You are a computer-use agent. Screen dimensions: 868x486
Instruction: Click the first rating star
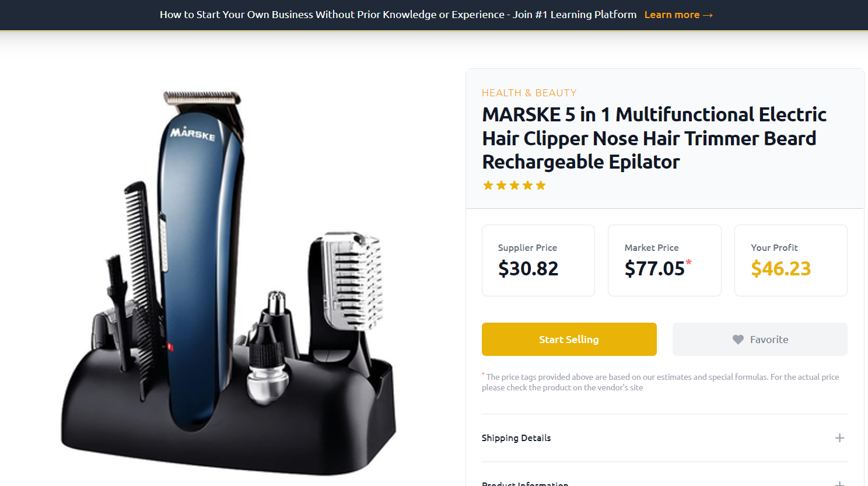pyautogui.click(x=488, y=186)
